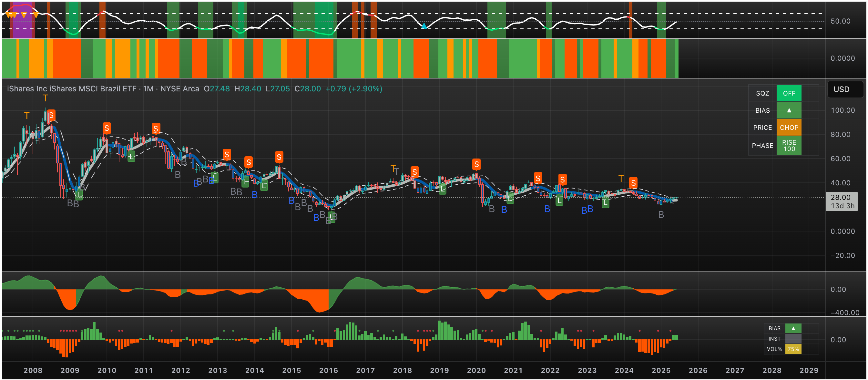
Task: Click the RISE 100 phase cell
Action: click(x=789, y=146)
